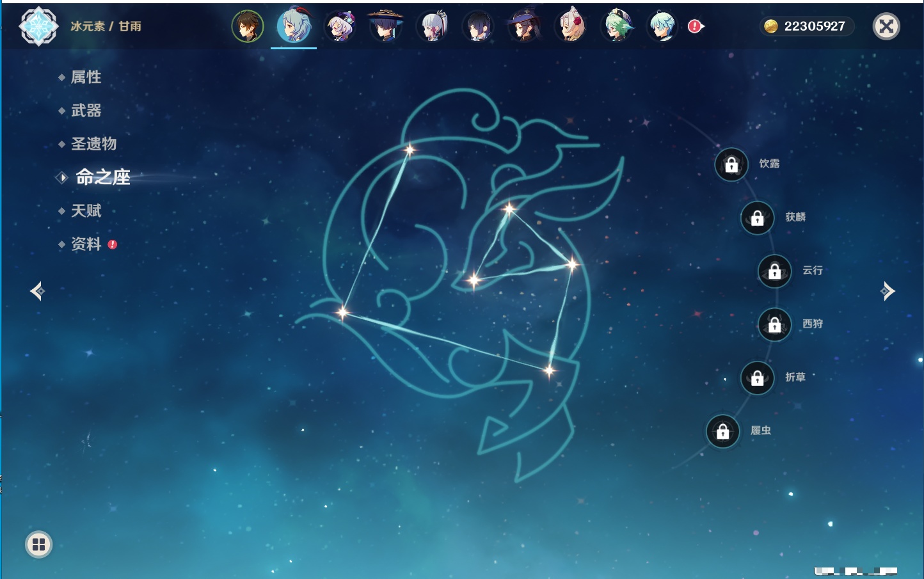Screen dimensions: 924x579
Task: Select Ganyu's highlighted portrait
Action: click(x=294, y=26)
